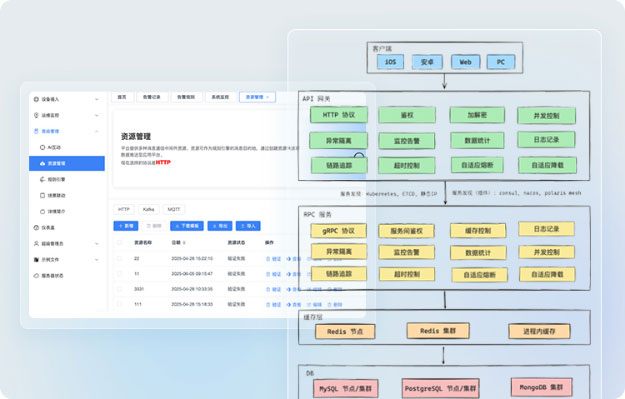Click the green HTTP 协议 block
625x399 pixels.
click(339, 115)
